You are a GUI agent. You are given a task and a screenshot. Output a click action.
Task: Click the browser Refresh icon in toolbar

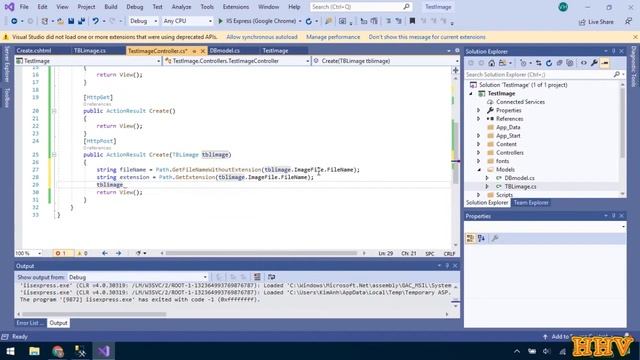tap(309, 21)
